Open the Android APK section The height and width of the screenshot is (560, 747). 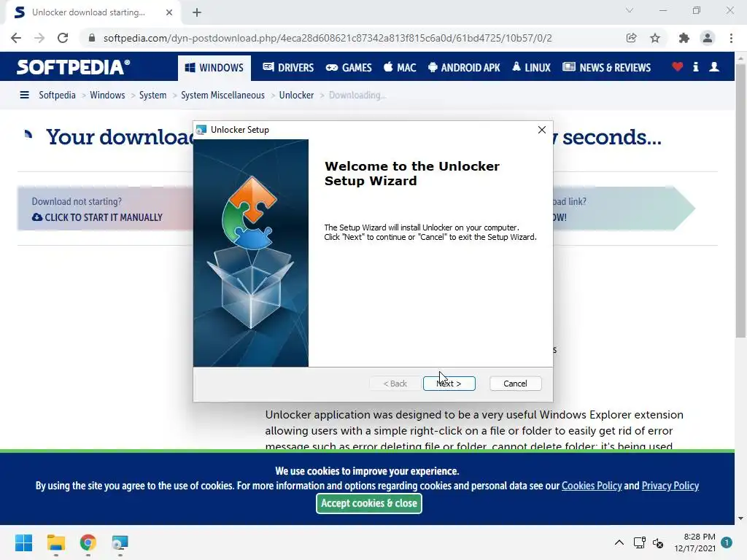pos(464,68)
